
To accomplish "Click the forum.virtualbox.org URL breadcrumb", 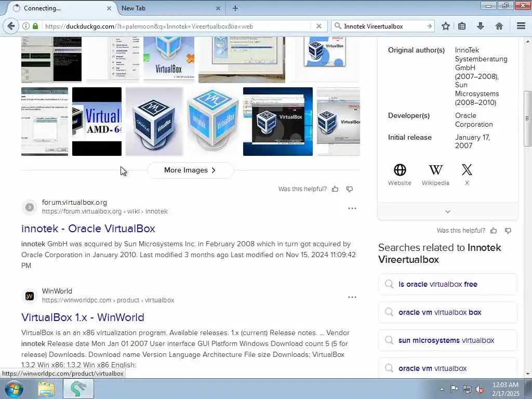I will pyautogui.click(x=105, y=211).
